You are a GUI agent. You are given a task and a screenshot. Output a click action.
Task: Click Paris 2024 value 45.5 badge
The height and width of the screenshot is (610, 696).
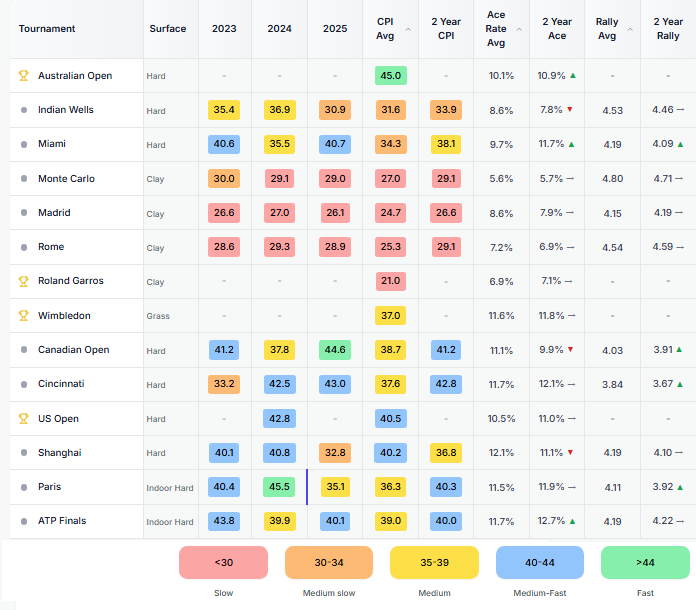click(279, 487)
